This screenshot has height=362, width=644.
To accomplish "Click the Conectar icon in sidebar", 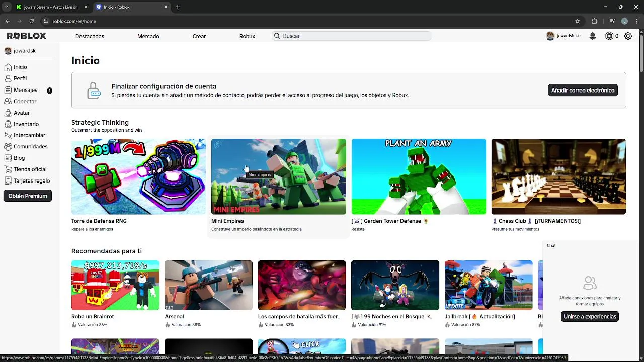I will coord(8,101).
